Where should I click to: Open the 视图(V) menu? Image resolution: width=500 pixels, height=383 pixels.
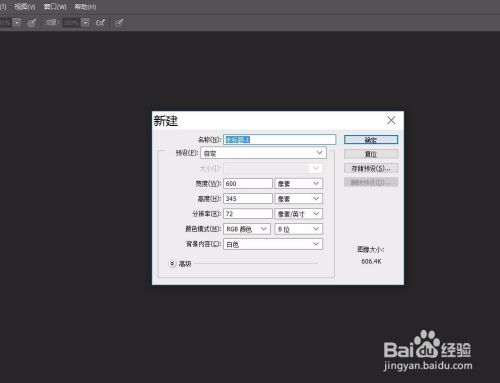[x=25, y=7]
